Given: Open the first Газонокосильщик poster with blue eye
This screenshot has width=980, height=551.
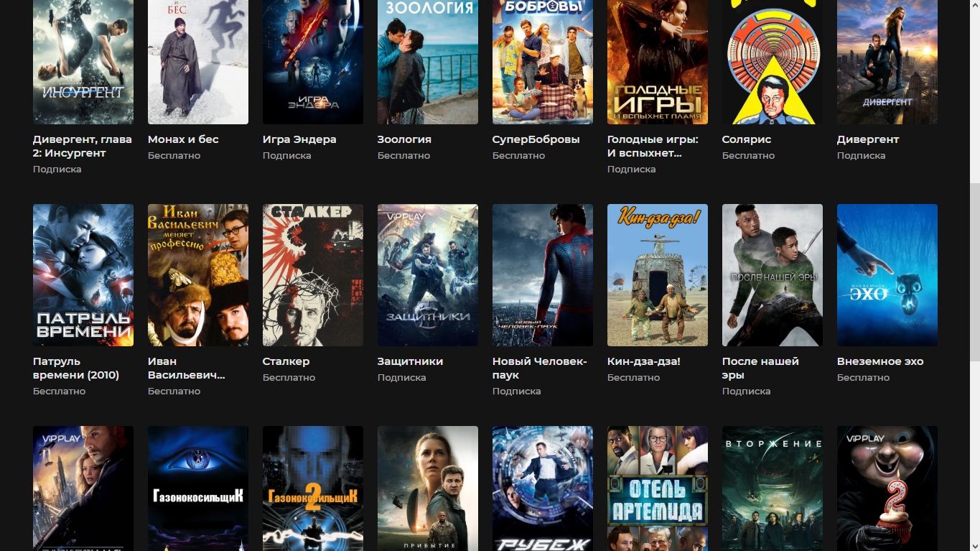Looking at the screenshot, I should tap(198, 489).
